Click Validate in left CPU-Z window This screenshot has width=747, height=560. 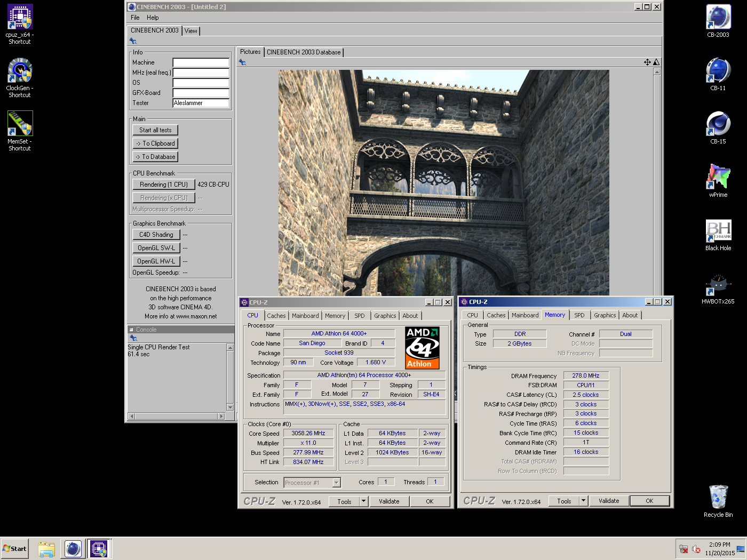click(x=389, y=501)
